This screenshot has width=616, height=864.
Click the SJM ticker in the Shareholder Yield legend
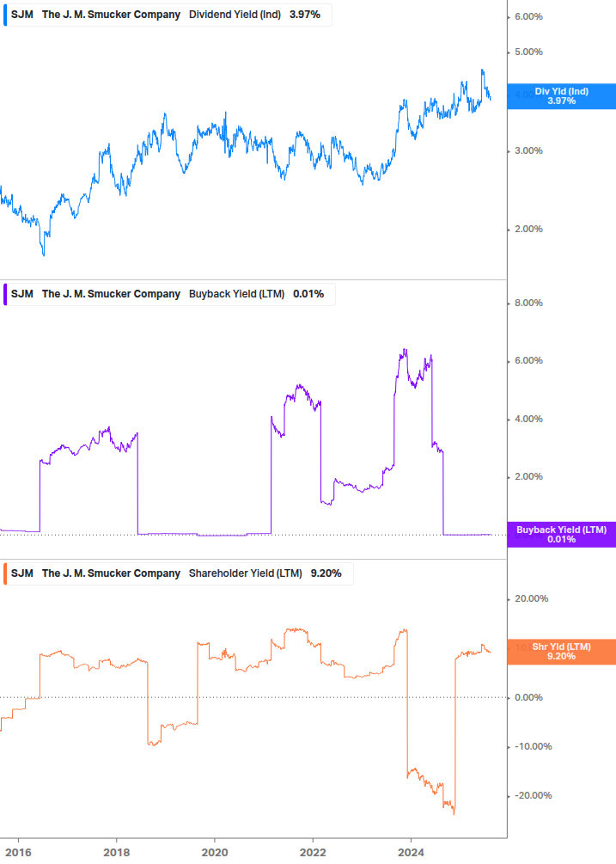(22, 573)
